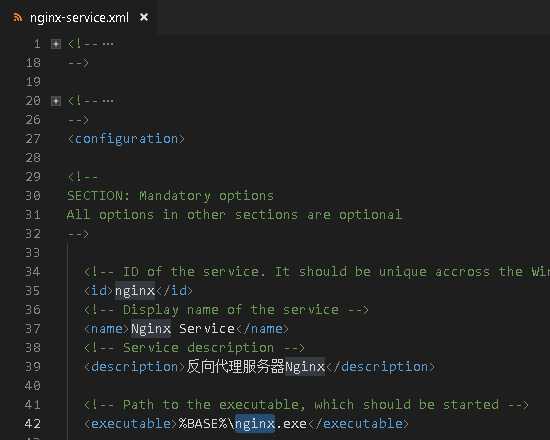
Task: Click the opening <name> tag on line 37
Action: pos(107,329)
